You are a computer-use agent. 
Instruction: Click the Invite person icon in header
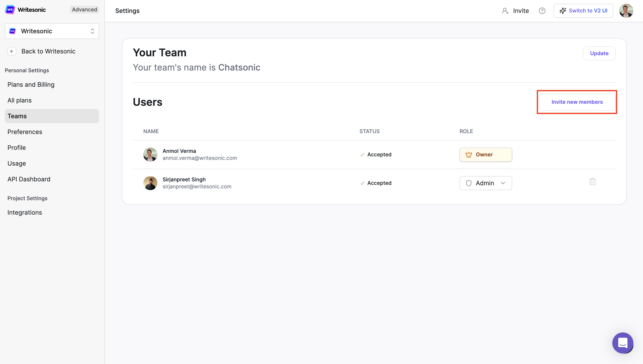[505, 11]
